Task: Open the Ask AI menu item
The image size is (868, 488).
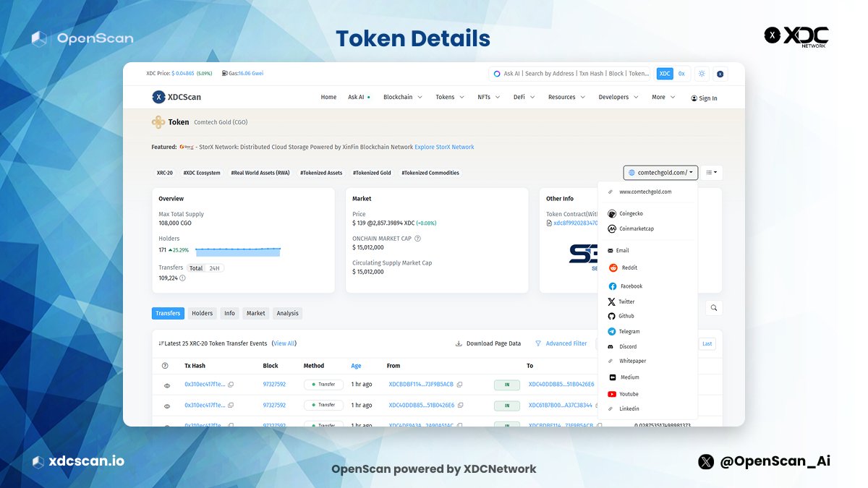Action: point(359,97)
